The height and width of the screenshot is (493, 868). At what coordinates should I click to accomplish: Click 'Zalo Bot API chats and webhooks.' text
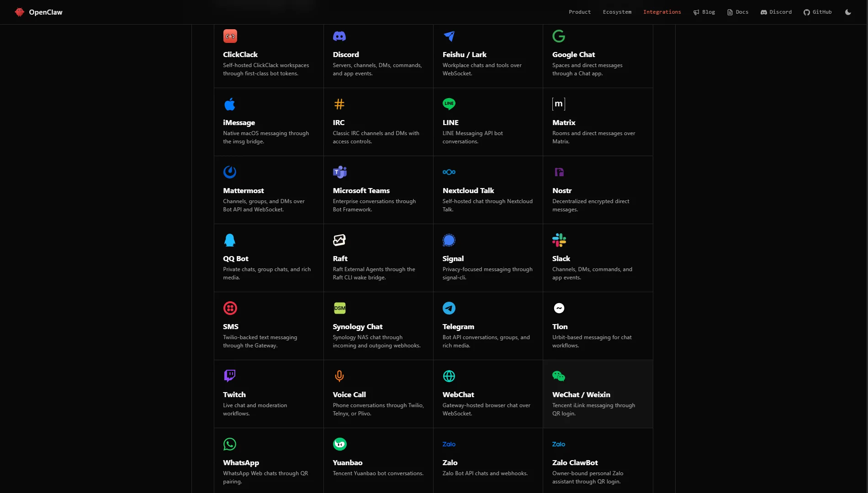point(485,473)
